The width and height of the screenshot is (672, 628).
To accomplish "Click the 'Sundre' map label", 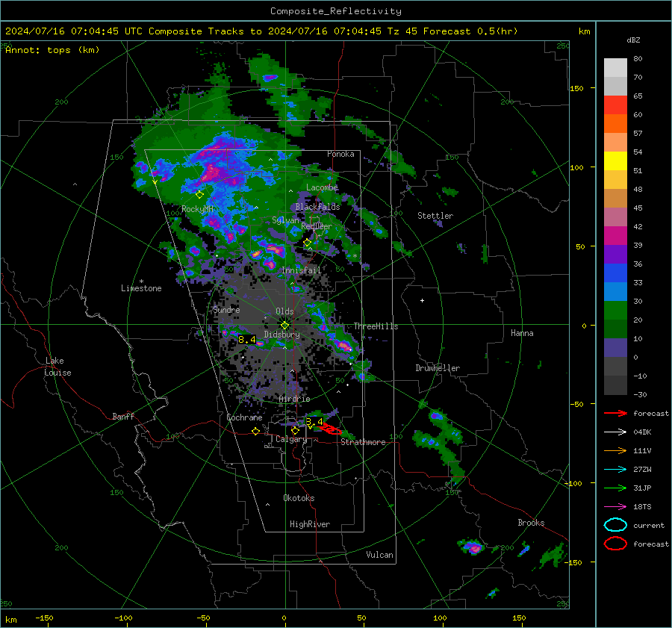I will [x=226, y=310].
